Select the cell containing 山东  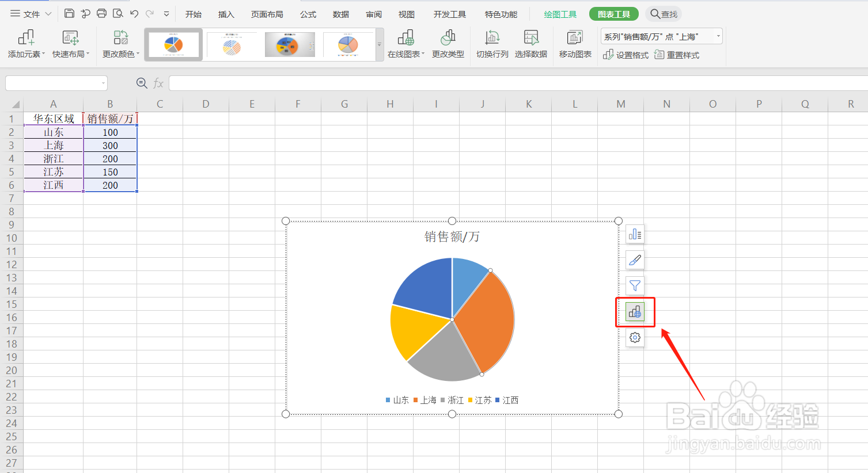coord(54,132)
